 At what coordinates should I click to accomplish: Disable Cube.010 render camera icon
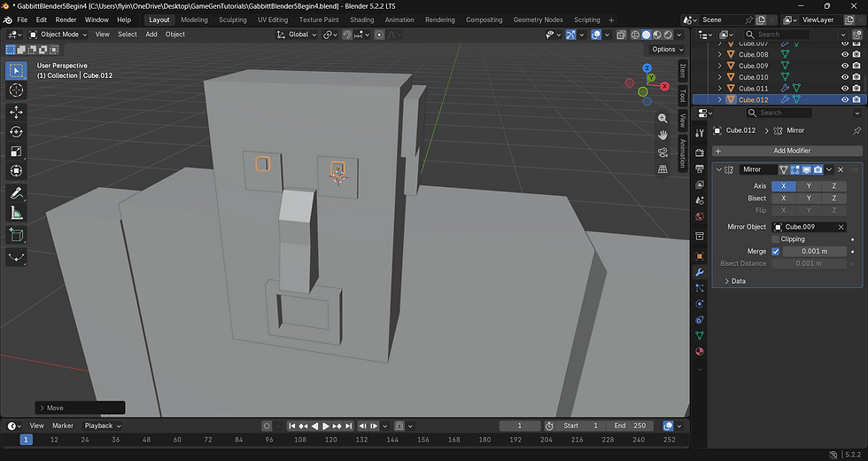click(x=856, y=77)
